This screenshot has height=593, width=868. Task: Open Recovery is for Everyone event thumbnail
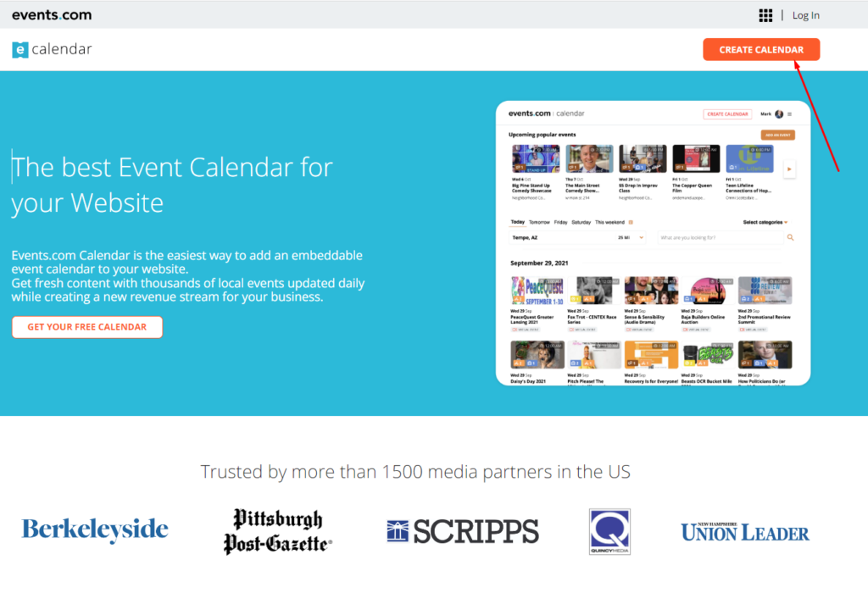651,355
